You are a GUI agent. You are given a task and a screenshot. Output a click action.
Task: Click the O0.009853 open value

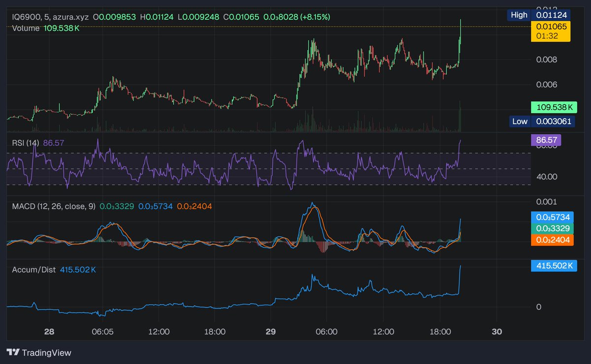[x=115, y=17]
